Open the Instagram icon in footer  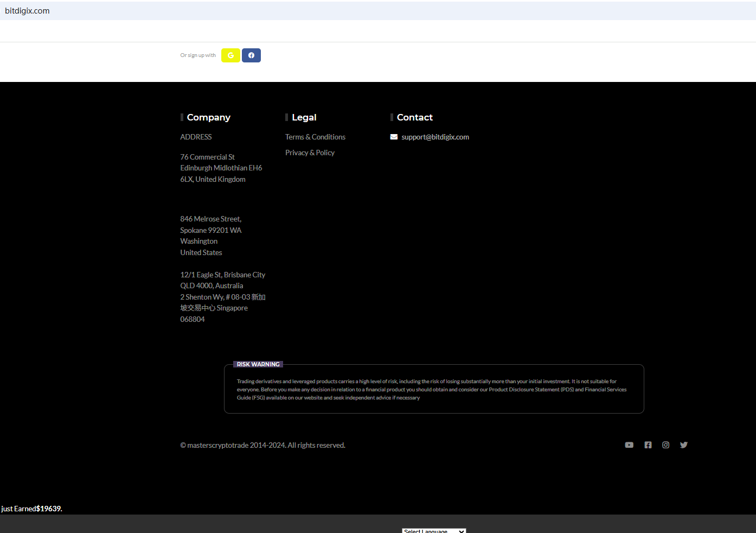click(x=665, y=445)
